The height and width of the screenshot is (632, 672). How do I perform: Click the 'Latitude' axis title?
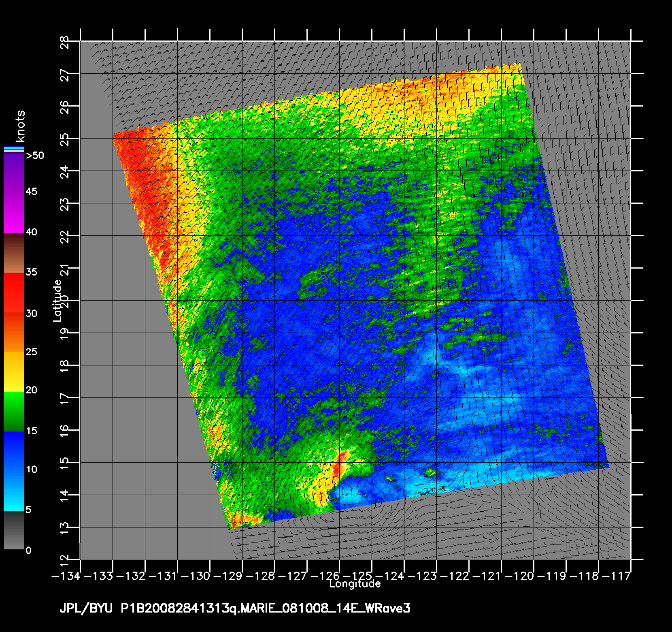pos(57,301)
